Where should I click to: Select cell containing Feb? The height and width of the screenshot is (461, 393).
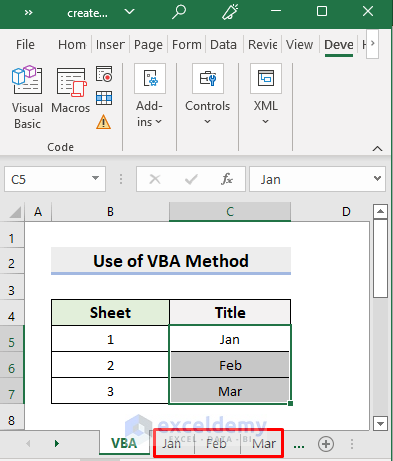(x=230, y=365)
